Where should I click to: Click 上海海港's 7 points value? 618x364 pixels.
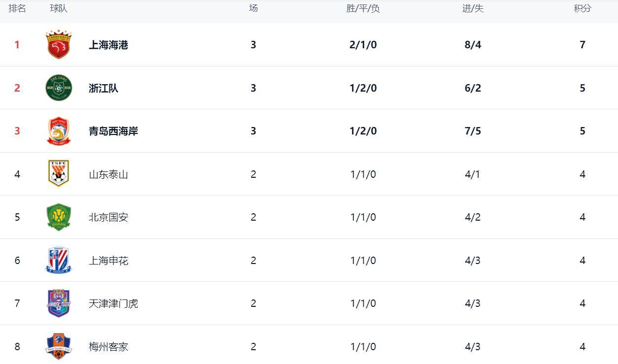[582, 45]
